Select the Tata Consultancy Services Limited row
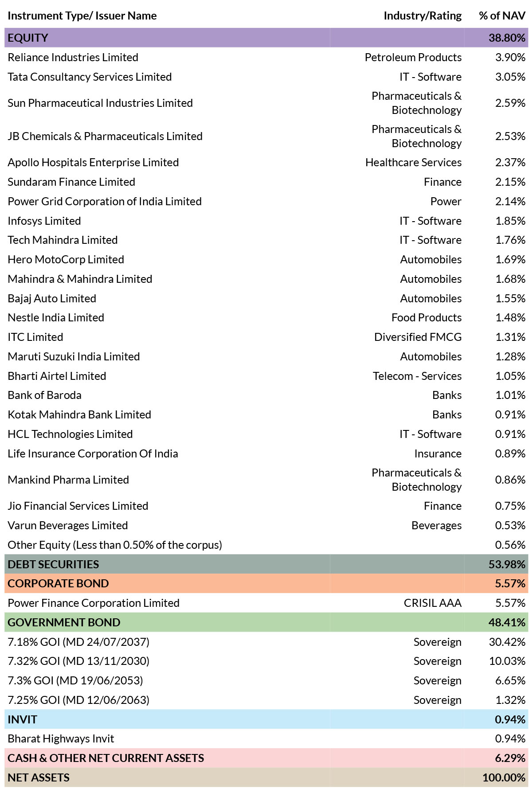The height and width of the screenshot is (789, 532). pos(266,77)
